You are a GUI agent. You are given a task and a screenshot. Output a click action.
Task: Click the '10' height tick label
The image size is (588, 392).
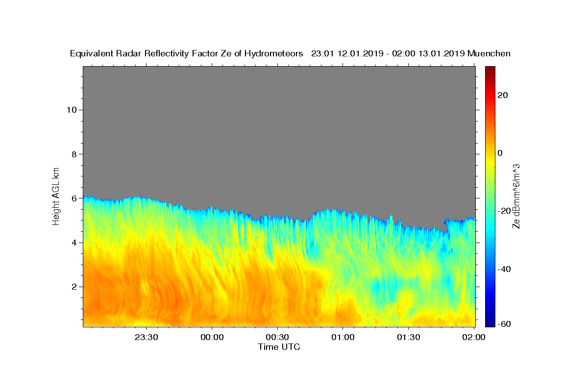[x=71, y=110]
